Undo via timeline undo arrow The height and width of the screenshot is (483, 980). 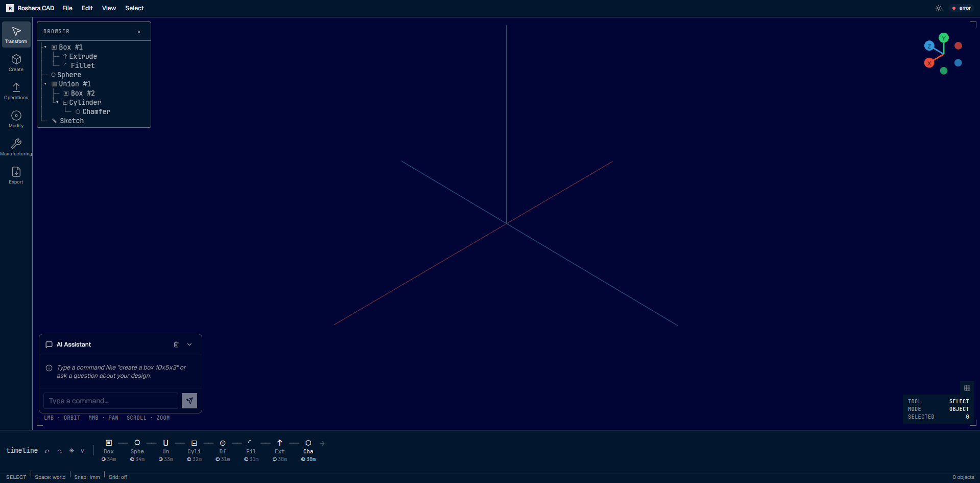[x=47, y=451]
